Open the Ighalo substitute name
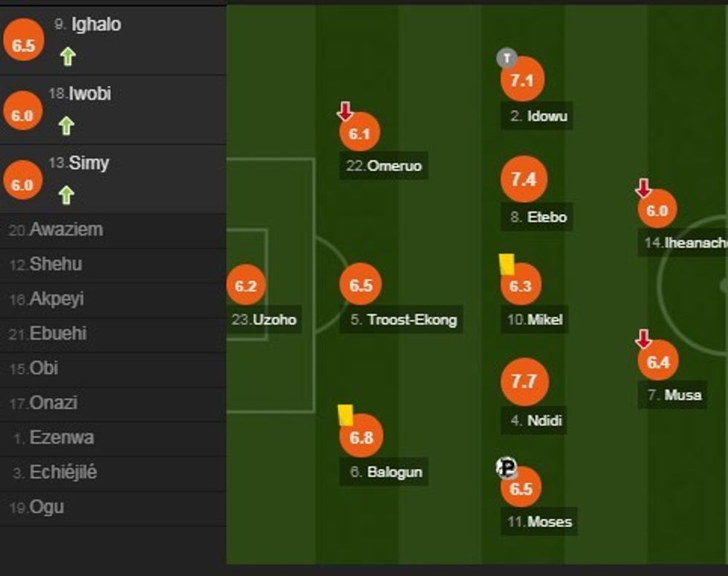The width and height of the screenshot is (728, 576). tap(96, 25)
